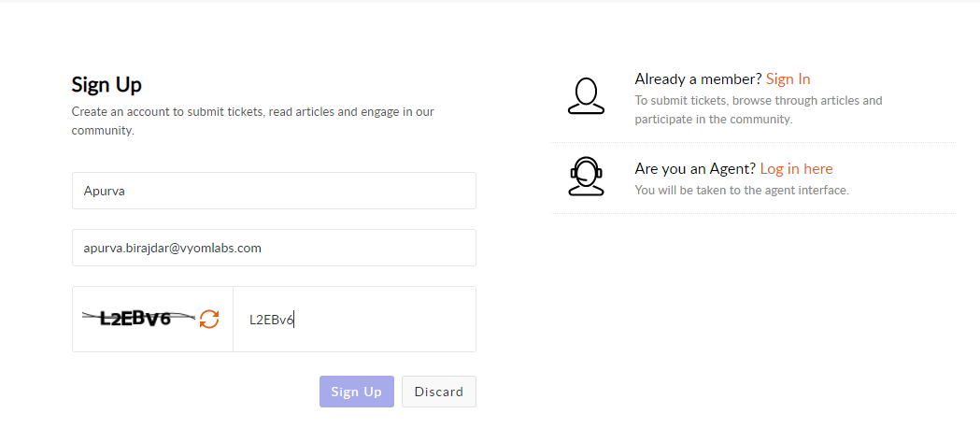Viewport: 980px width, 428px height.
Task: Click the distorted L2EBV6 captcha image
Action: (139, 319)
